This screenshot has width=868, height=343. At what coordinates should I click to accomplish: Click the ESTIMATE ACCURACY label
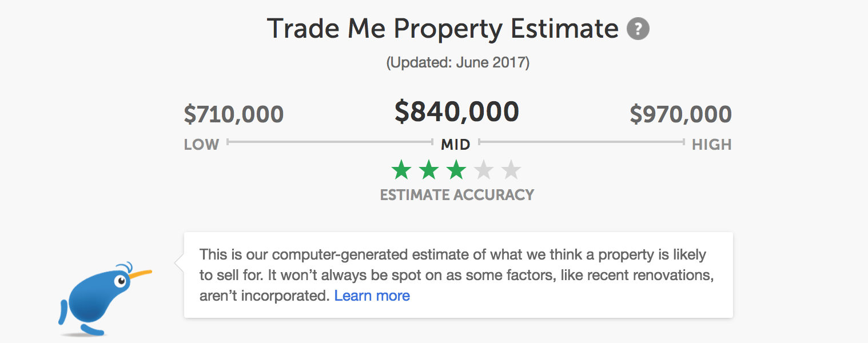tap(457, 195)
